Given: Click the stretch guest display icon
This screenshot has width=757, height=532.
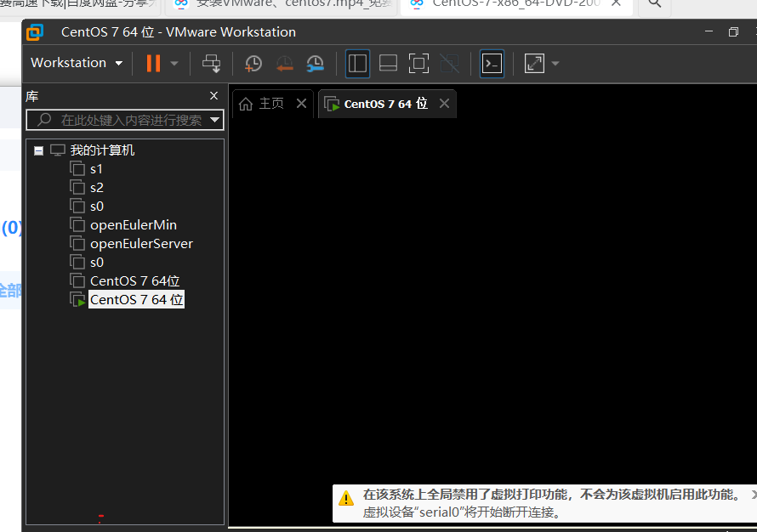Looking at the screenshot, I should pyautogui.click(x=534, y=63).
